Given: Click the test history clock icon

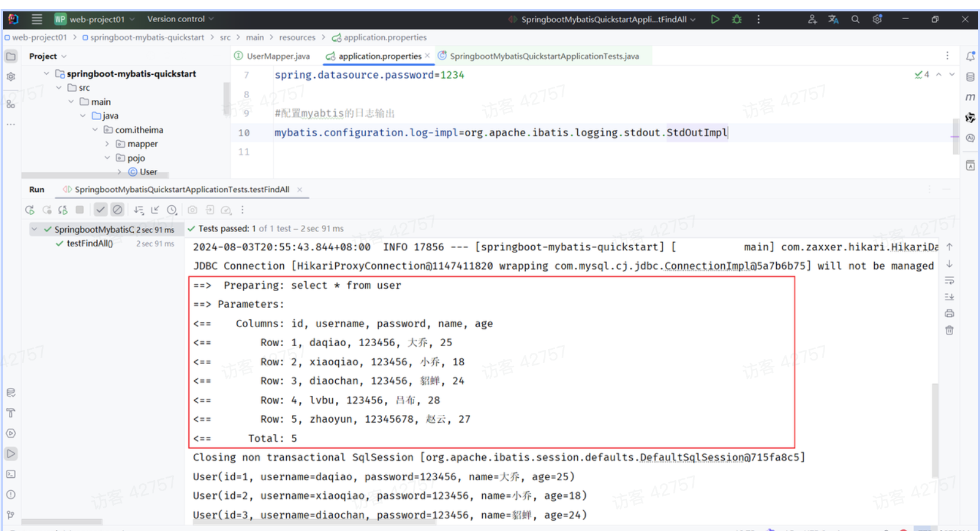Looking at the screenshot, I should [172, 210].
